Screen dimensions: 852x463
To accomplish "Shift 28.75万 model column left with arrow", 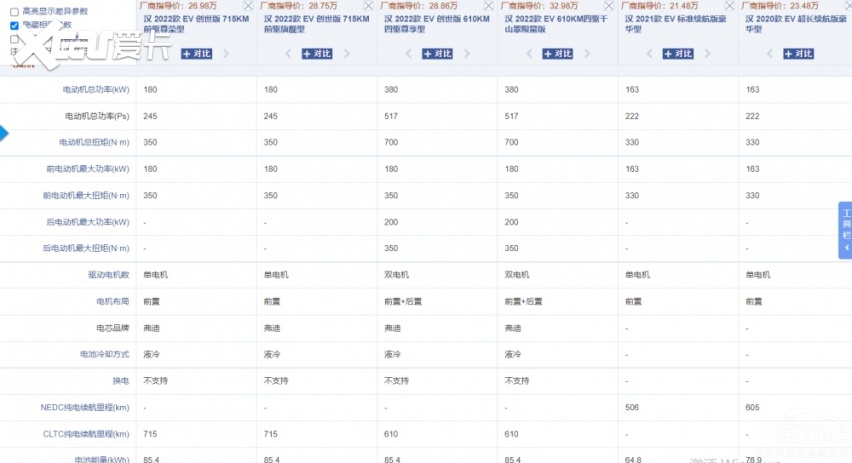I will (x=288, y=54).
